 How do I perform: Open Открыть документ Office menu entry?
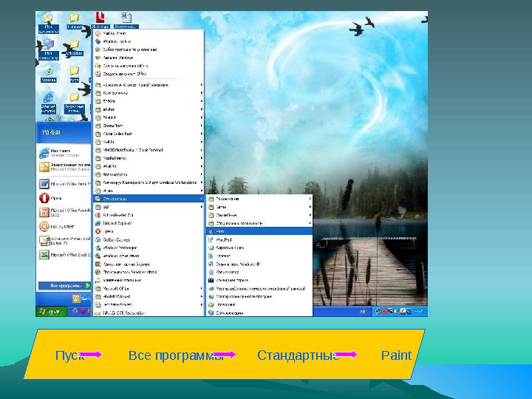point(149,66)
